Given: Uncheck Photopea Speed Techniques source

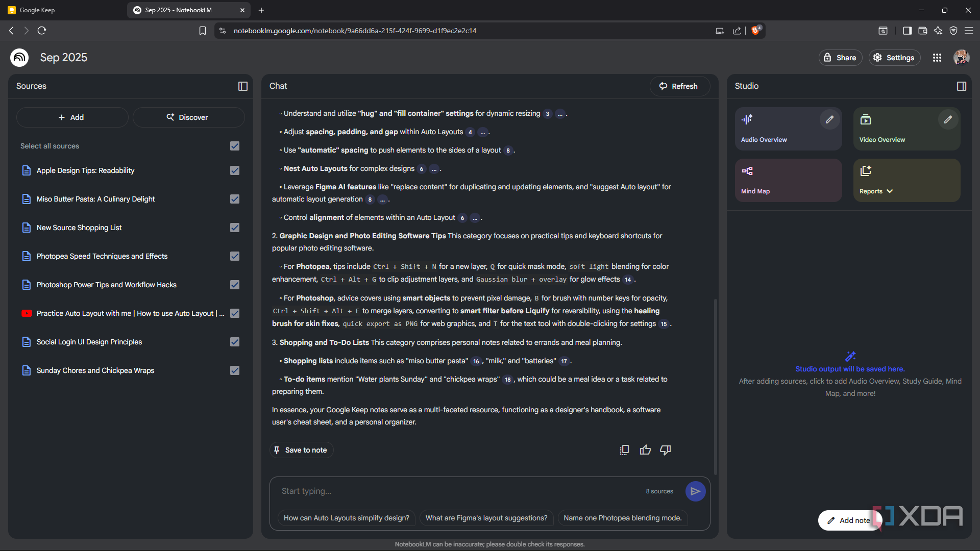Looking at the screenshot, I should pyautogui.click(x=235, y=256).
